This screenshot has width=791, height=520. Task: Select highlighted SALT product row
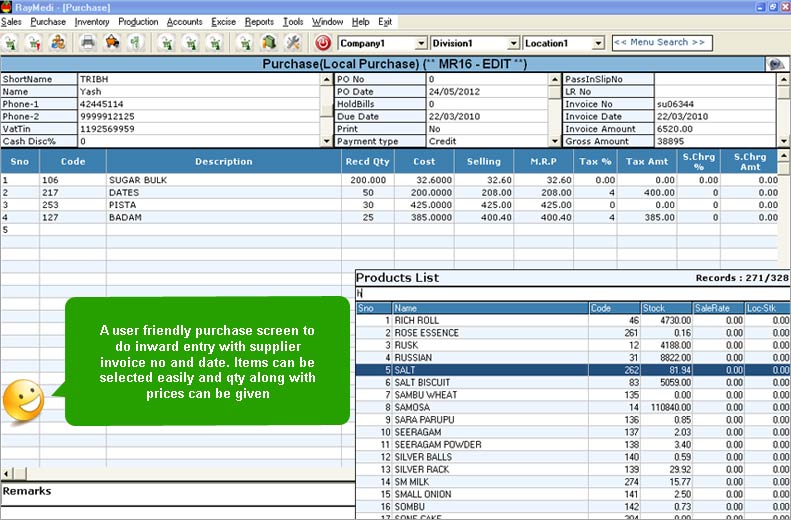[573, 370]
